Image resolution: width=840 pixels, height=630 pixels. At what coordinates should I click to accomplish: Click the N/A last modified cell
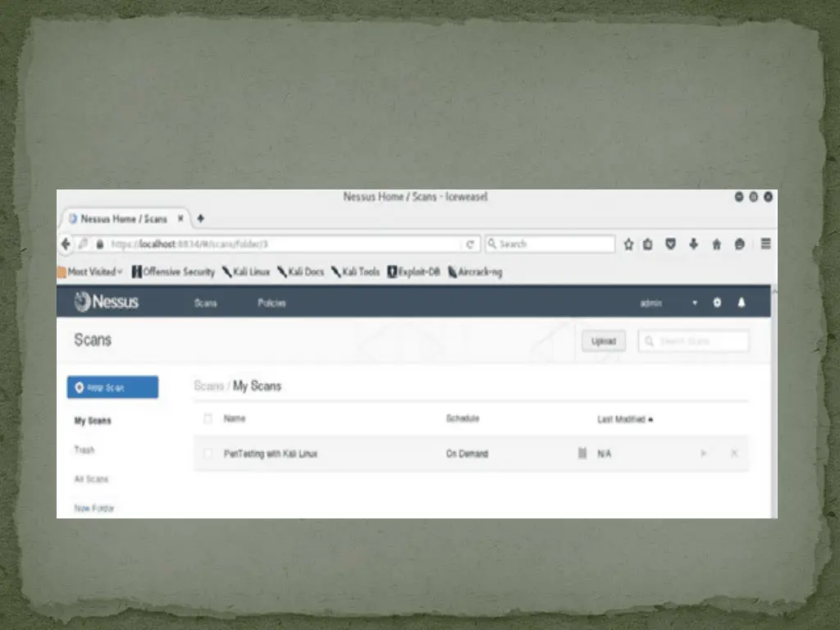605,454
